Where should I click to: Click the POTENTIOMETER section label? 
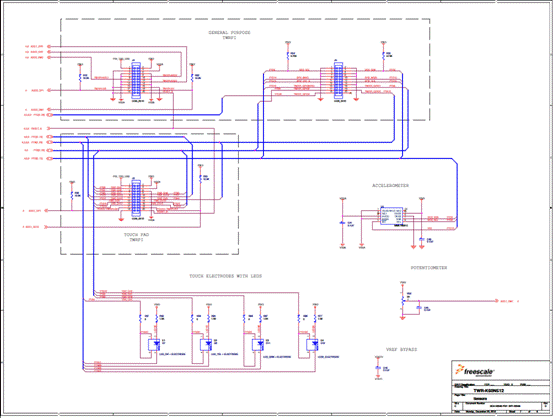(x=429, y=268)
